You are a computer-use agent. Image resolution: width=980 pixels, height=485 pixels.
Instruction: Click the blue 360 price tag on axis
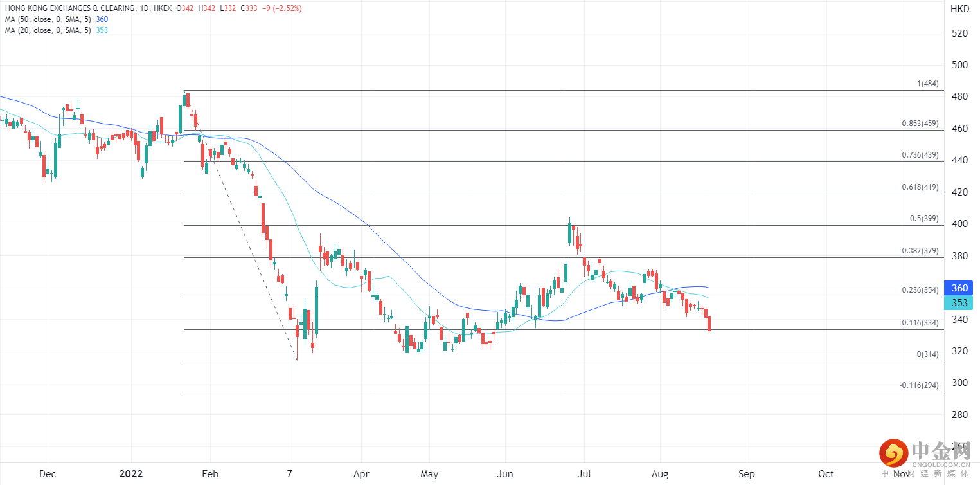[x=959, y=288]
